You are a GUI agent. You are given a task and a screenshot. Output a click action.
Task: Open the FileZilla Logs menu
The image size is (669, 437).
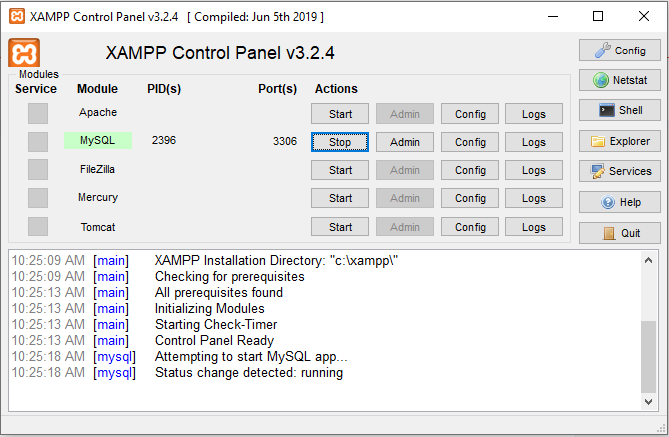tap(534, 170)
